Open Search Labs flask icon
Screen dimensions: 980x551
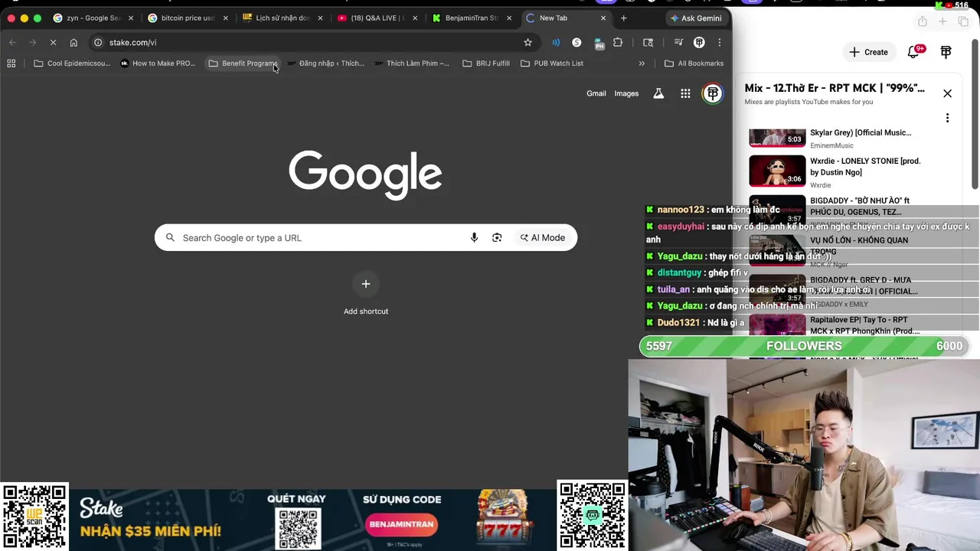tap(658, 93)
